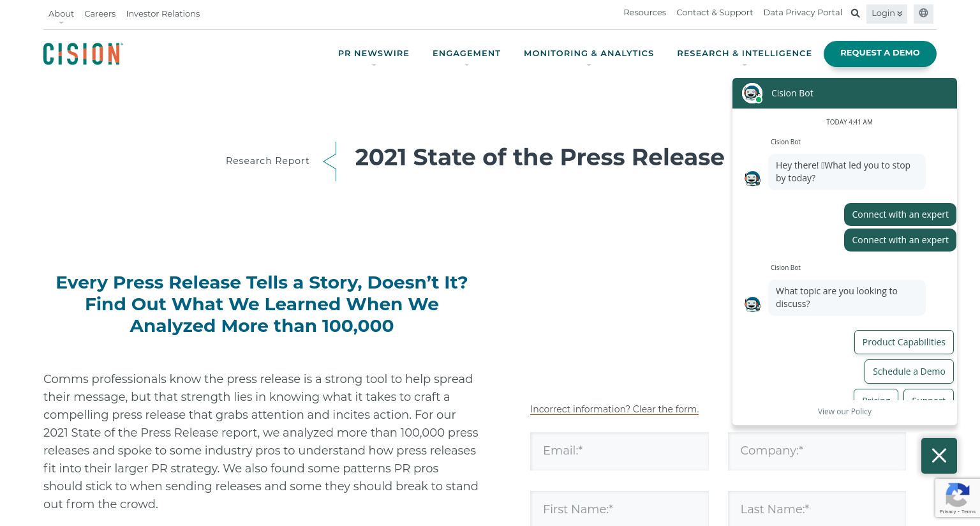980x526 pixels.
Task: Choose Product Capabilities chat option
Action: click(x=903, y=342)
